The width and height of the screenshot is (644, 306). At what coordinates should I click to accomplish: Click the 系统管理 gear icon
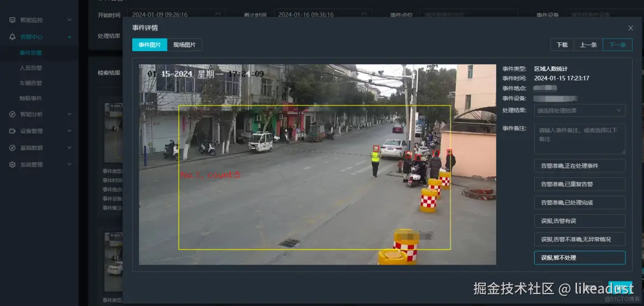pyautogui.click(x=13, y=165)
